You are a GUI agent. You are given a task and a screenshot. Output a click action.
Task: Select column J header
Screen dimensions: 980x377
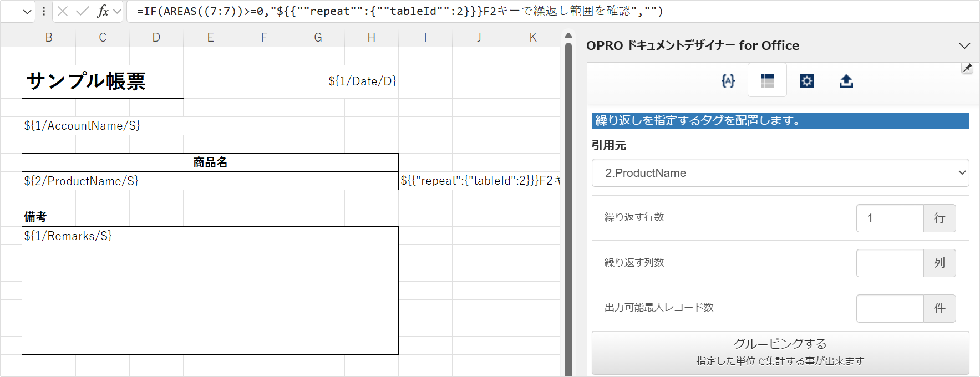[479, 38]
